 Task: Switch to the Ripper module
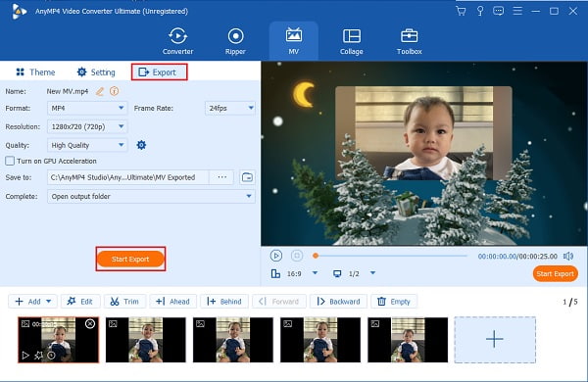(235, 41)
